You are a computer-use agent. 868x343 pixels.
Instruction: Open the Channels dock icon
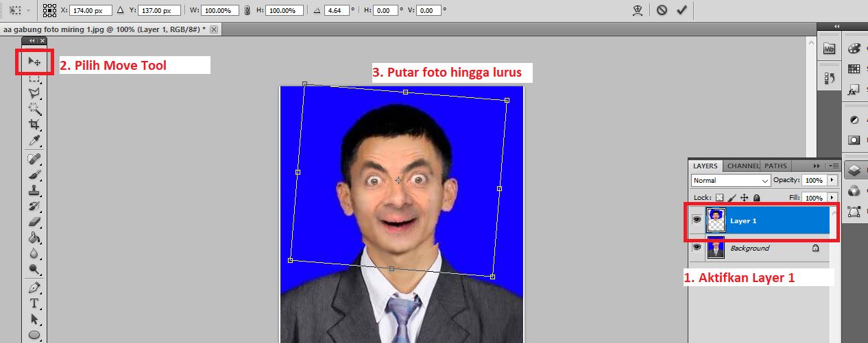tap(854, 191)
